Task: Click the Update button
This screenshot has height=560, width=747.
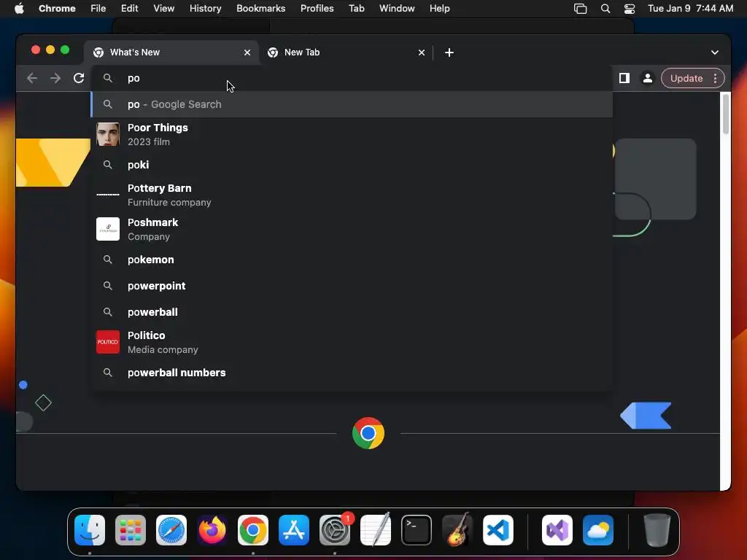Action: click(686, 78)
